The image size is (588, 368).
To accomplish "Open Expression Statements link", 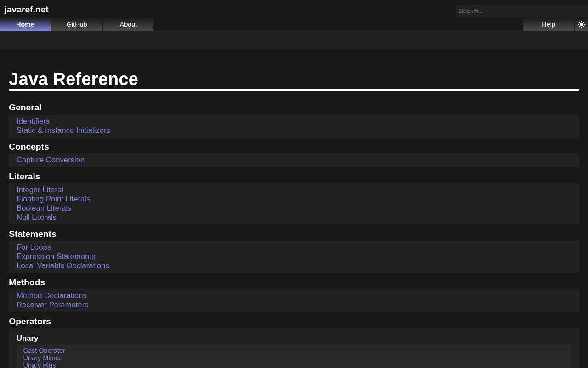I will click(56, 257).
